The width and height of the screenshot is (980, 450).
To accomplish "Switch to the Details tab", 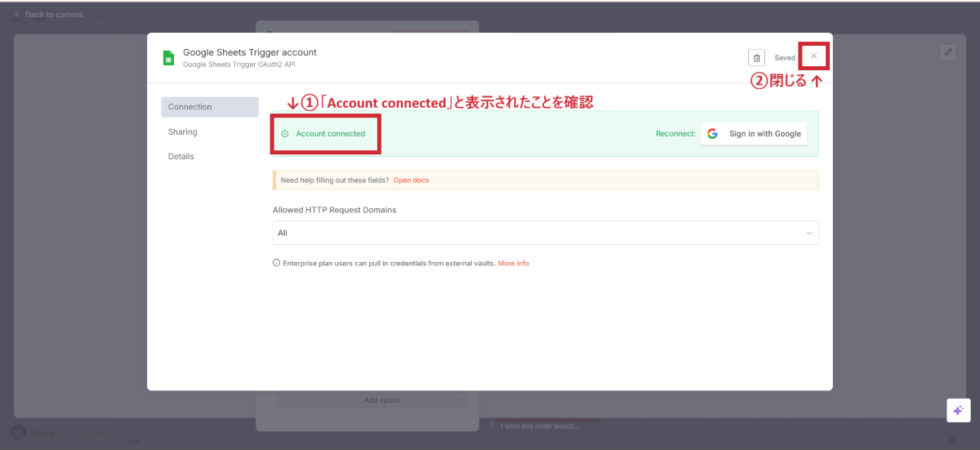I will click(181, 156).
